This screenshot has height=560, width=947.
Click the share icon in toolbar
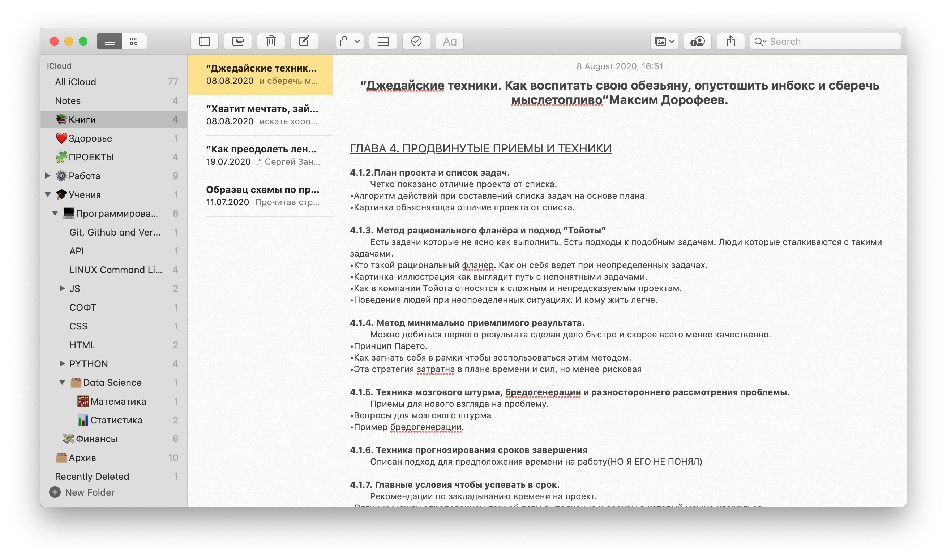pos(730,41)
